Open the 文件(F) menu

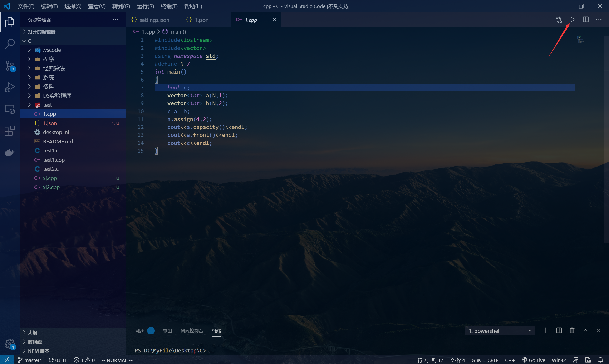pyautogui.click(x=26, y=6)
